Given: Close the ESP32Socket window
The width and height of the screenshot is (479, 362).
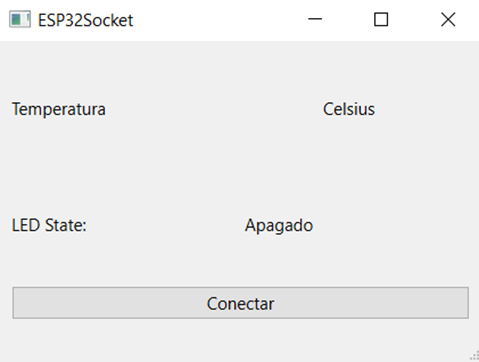Looking at the screenshot, I should (448, 19).
